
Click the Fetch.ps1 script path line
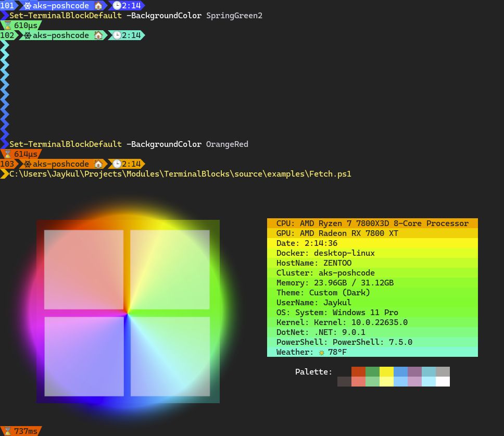180,174
